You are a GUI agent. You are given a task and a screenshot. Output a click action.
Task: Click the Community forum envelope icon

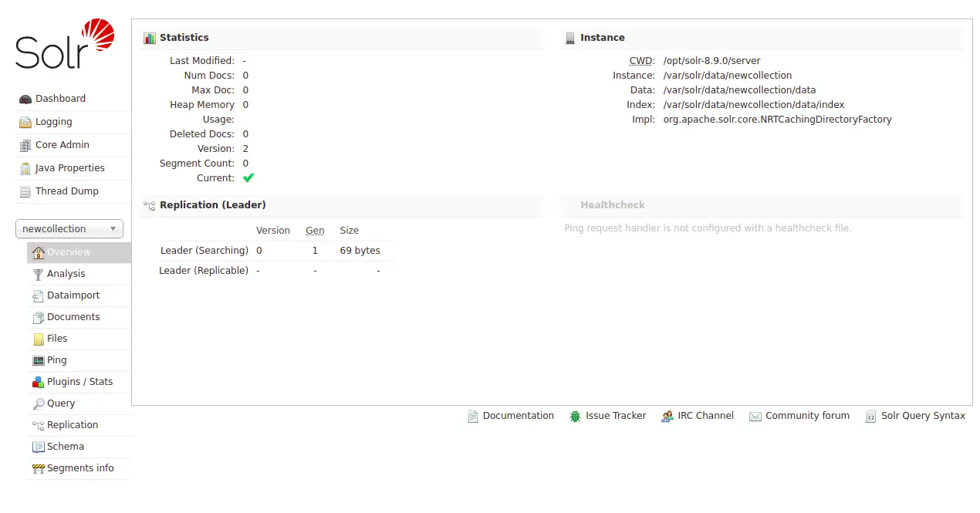click(x=755, y=417)
